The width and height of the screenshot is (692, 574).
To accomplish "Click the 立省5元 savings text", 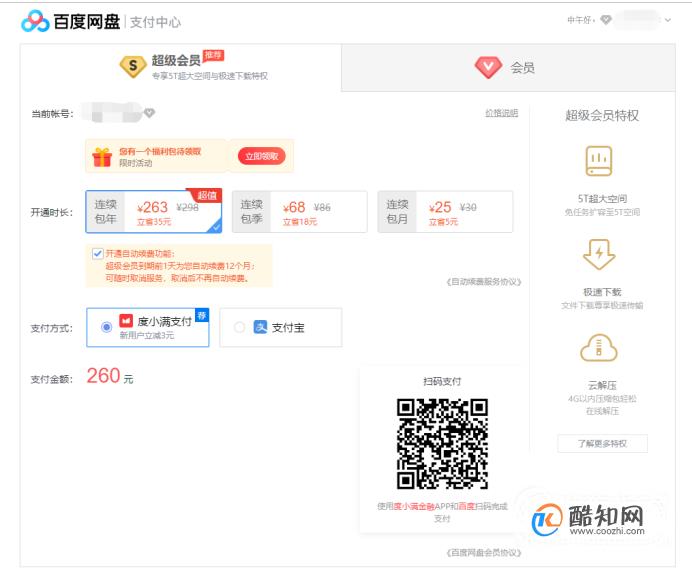I will (x=443, y=221).
